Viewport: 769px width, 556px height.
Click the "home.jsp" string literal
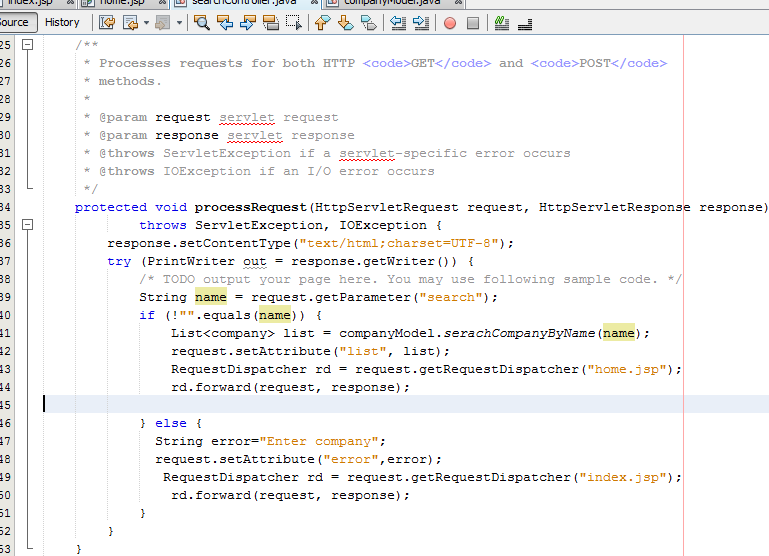click(x=627, y=369)
